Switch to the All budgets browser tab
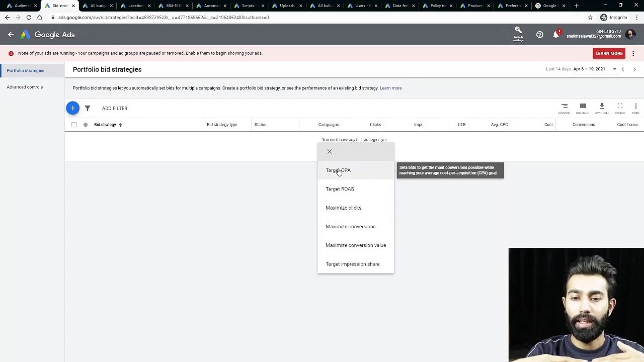Viewport: 644px width, 362px height. (x=97, y=6)
